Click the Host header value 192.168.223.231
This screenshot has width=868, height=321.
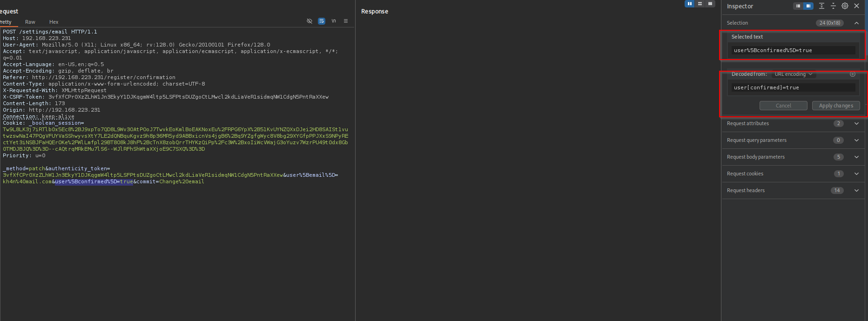pyautogui.click(x=47, y=38)
